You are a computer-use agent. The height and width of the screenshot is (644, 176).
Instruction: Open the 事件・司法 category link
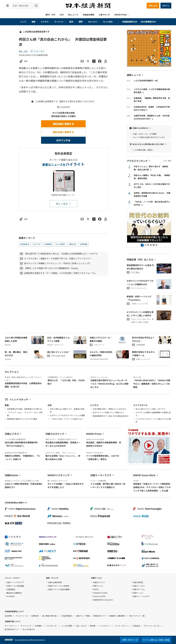[x=23, y=51]
